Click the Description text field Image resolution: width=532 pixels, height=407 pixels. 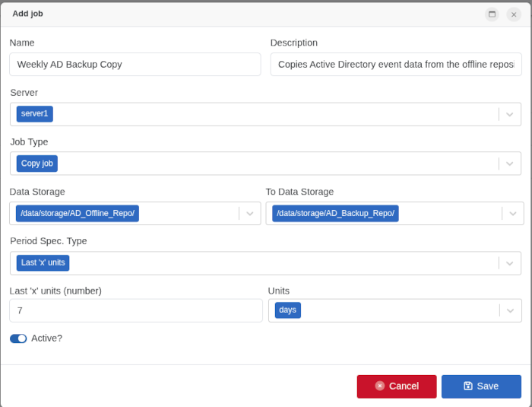395,65
